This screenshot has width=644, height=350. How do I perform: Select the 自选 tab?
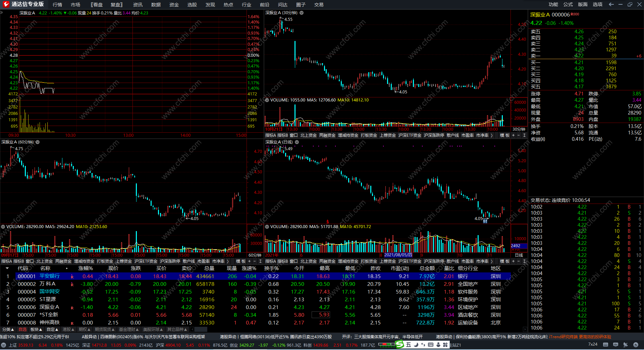tap(22, 330)
